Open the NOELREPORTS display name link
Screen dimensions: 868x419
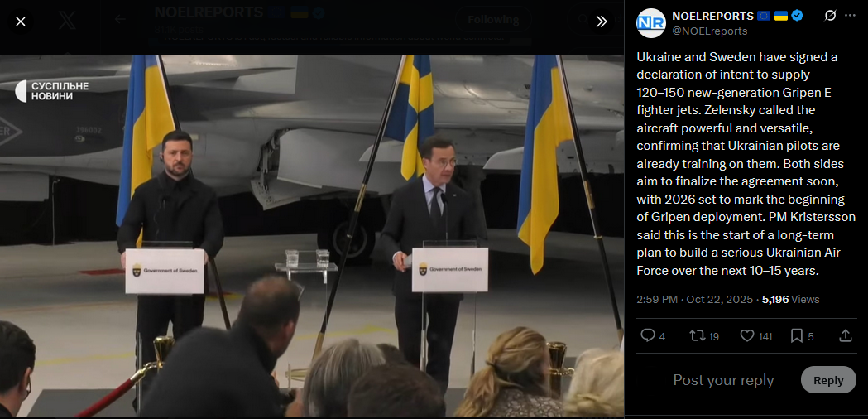(x=712, y=16)
